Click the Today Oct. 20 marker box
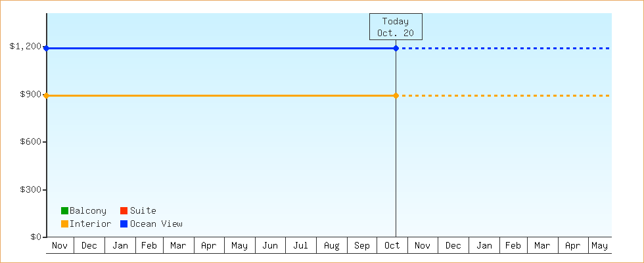 396,27
